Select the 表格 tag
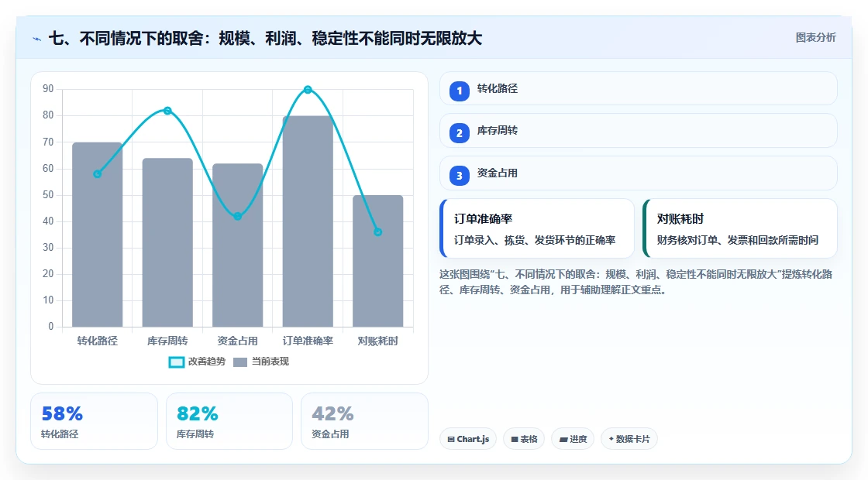Viewport: 868px width, 480px height. [524, 439]
